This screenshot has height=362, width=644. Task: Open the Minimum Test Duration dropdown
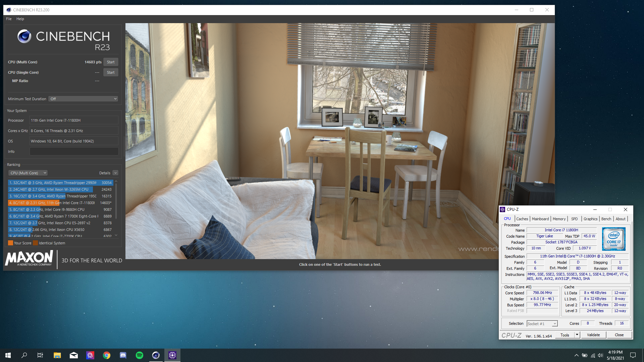click(x=83, y=99)
